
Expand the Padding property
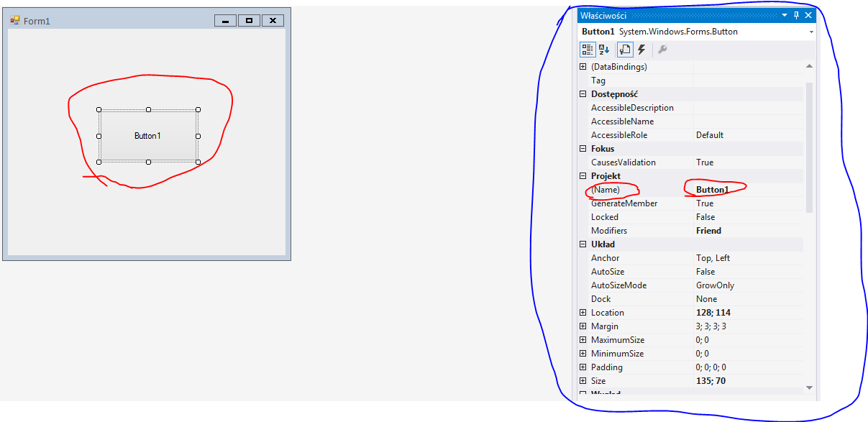point(583,367)
